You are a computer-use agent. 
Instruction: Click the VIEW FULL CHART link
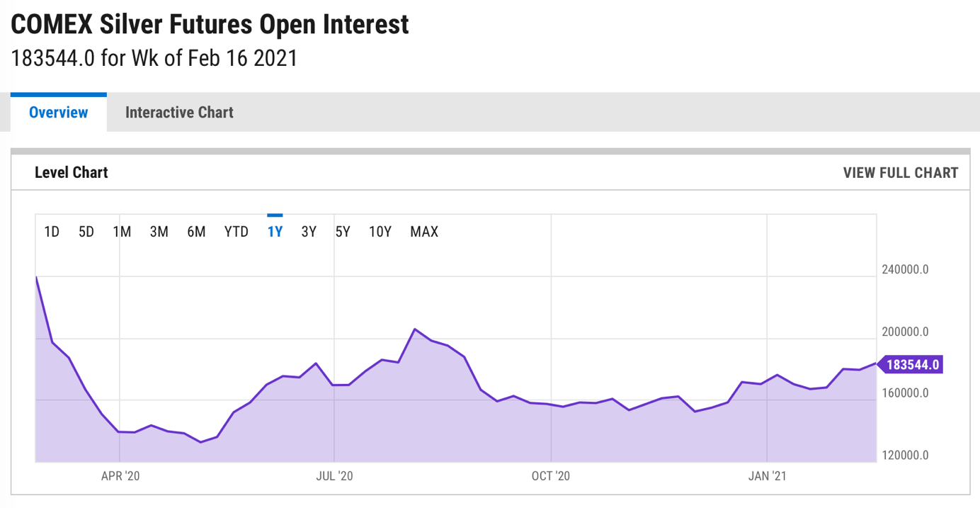[x=900, y=172]
